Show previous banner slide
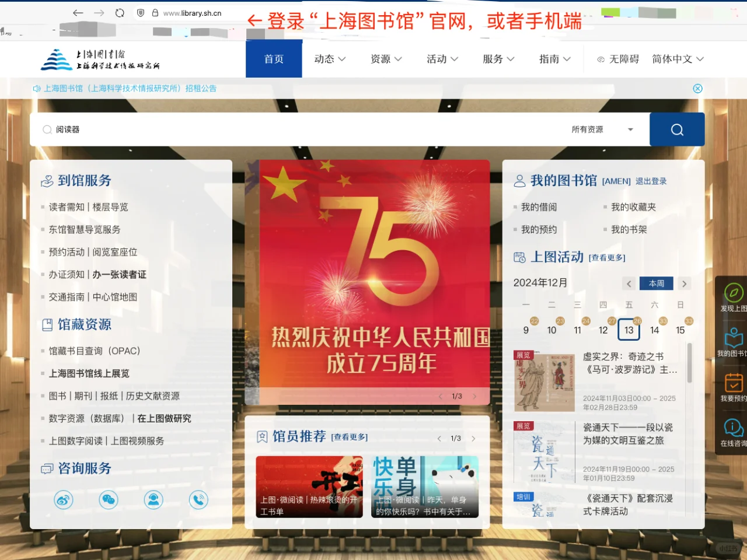Viewport: 747px width, 560px height. coord(441,397)
